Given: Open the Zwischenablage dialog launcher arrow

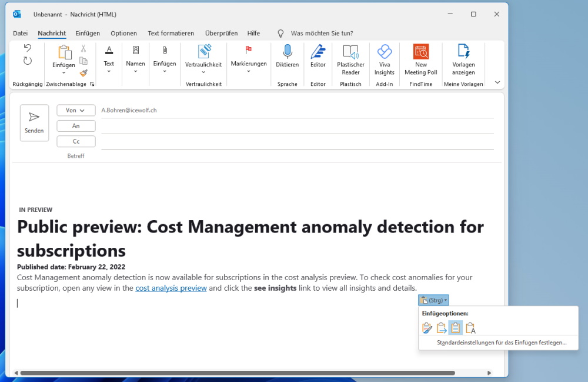Looking at the screenshot, I should [92, 84].
